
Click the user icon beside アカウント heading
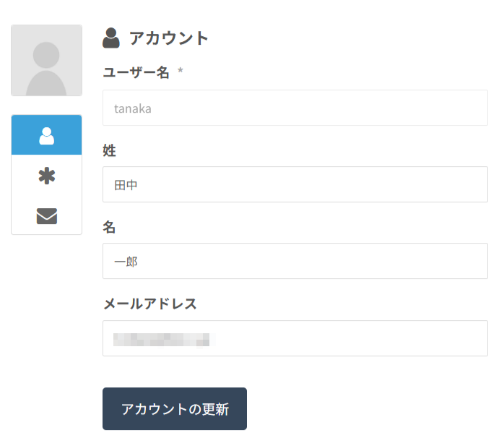tap(111, 38)
